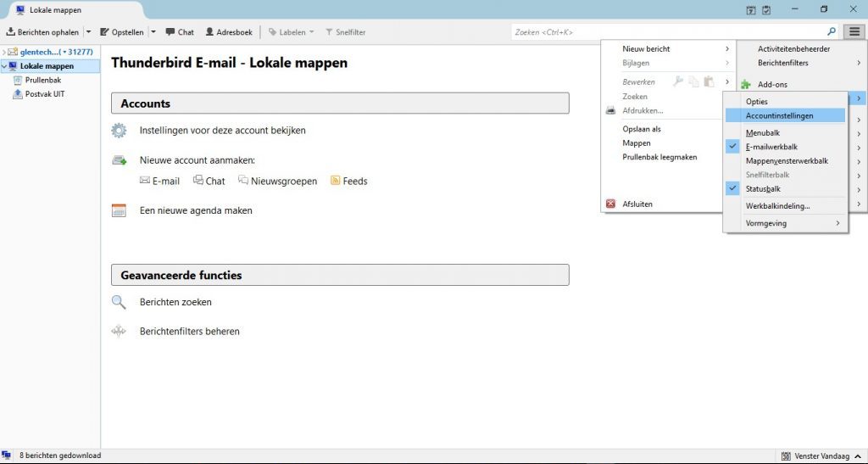Toggle the Venster Vandaag pane button

tap(822, 456)
